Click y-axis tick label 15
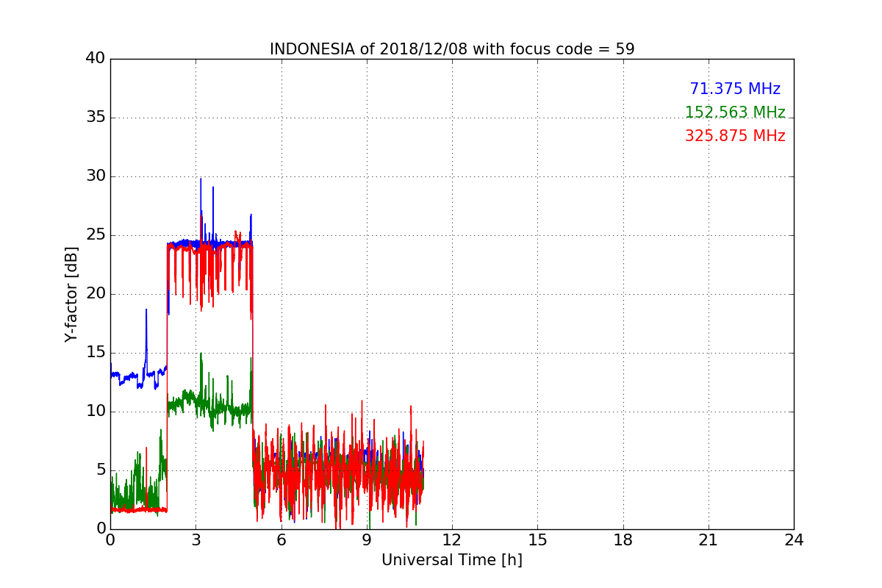Screen dimensions: 882x588 point(95,353)
